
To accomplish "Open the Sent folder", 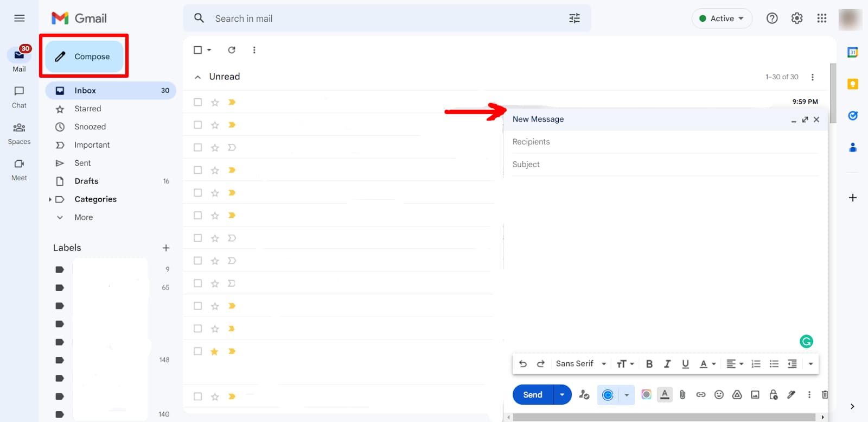I will [82, 163].
